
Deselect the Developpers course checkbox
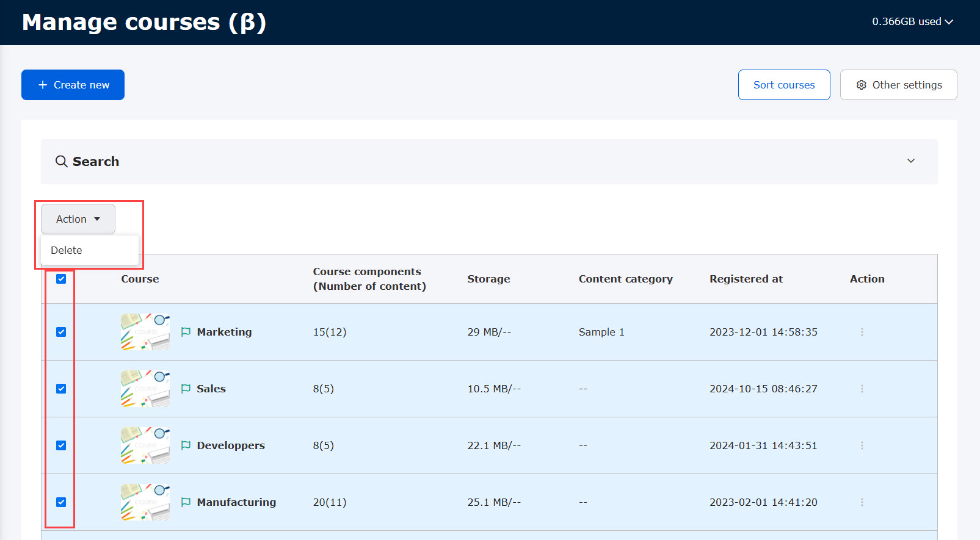(x=61, y=445)
